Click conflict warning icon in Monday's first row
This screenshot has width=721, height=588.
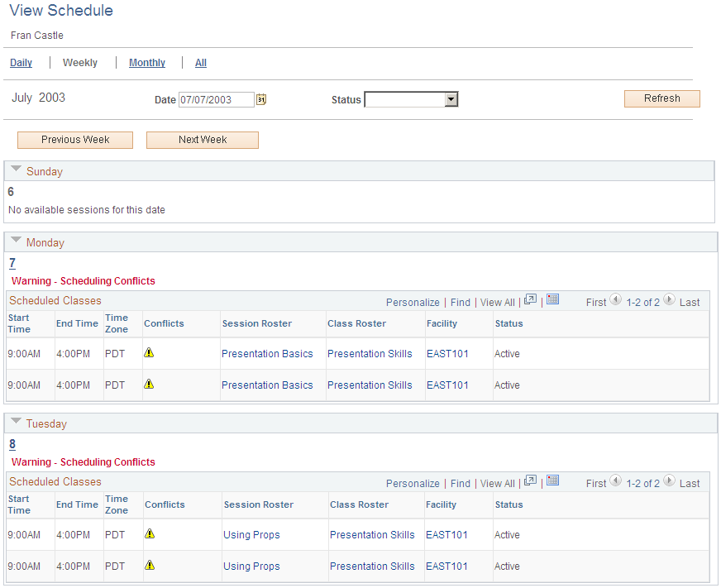point(149,352)
